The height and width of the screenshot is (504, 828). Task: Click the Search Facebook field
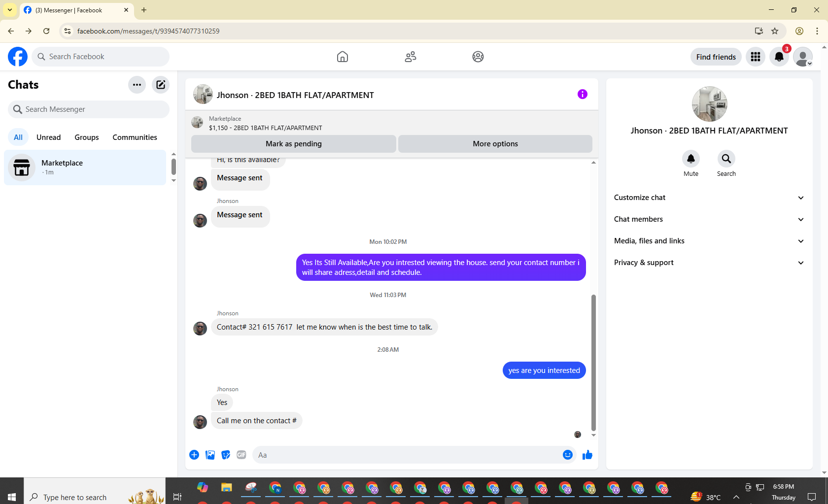point(101,57)
